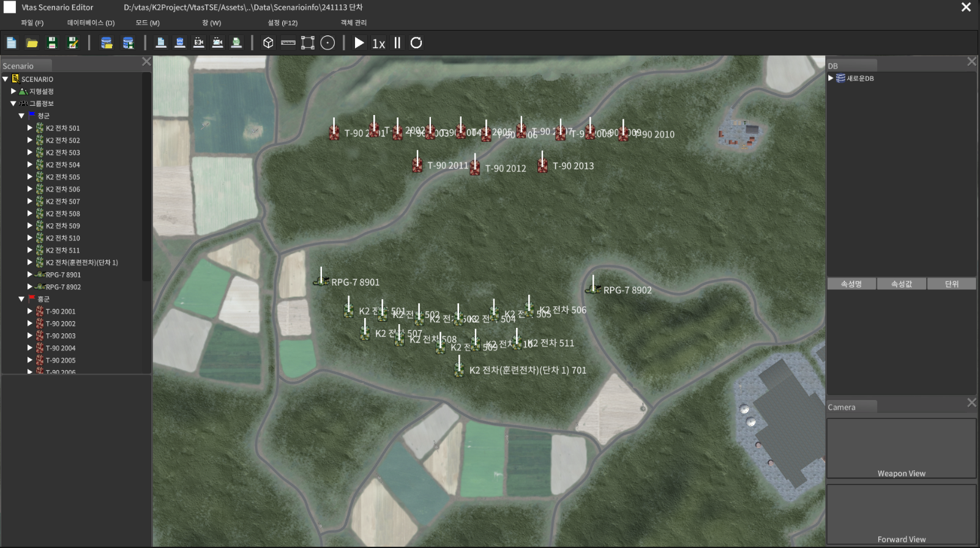
Task: Click the save-as floppy with pencil icon
Action: pos(73,43)
